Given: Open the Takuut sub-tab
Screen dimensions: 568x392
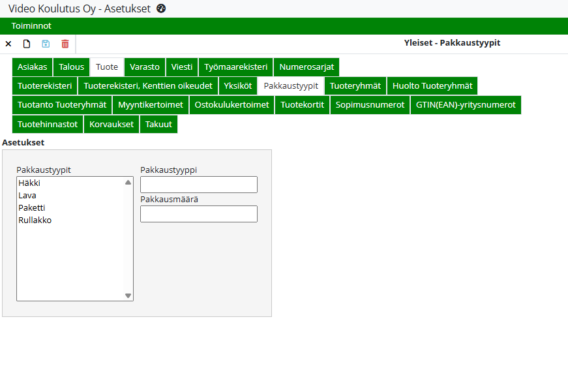Looking at the screenshot, I should 158,124.
